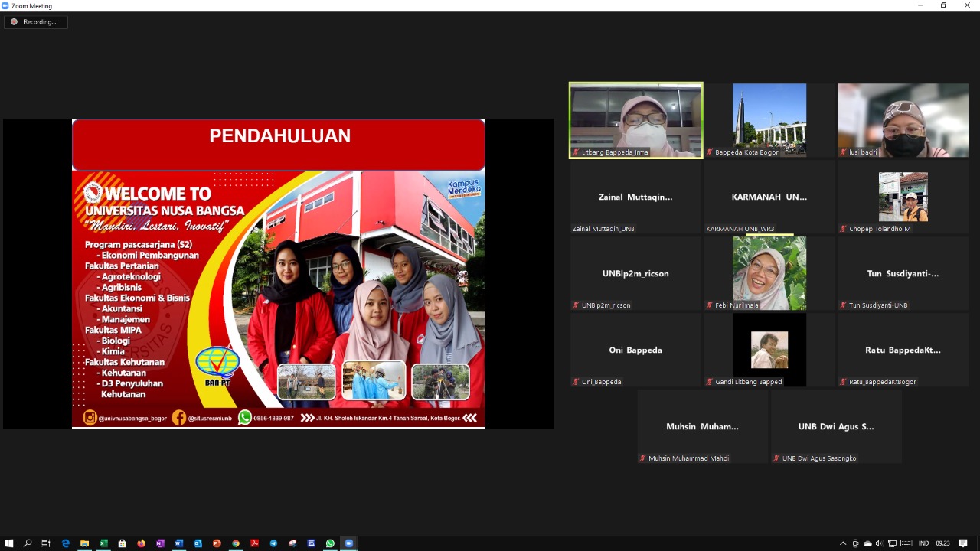Open Adobe Acrobat from taskbar
Image resolution: width=980 pixels, height=551 pixels.
tap(254, 543)
